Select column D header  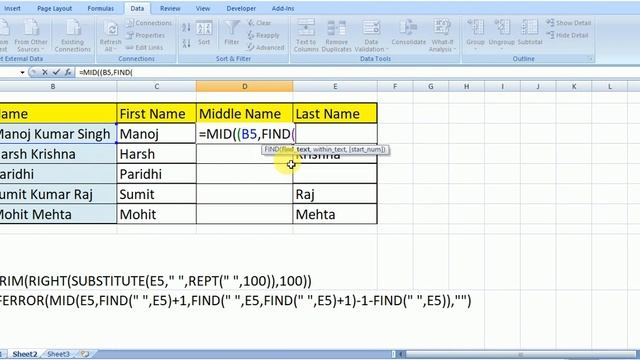(x=244, y=86)
